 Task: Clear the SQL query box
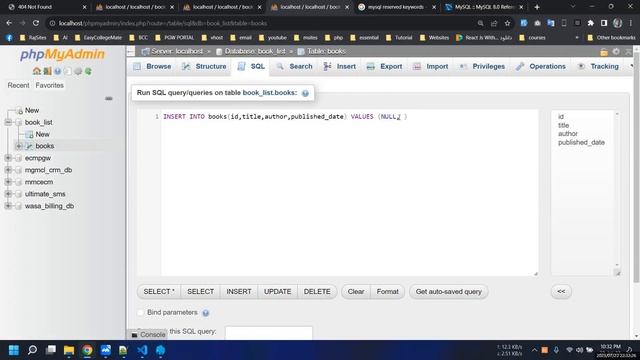coord(356,291)
